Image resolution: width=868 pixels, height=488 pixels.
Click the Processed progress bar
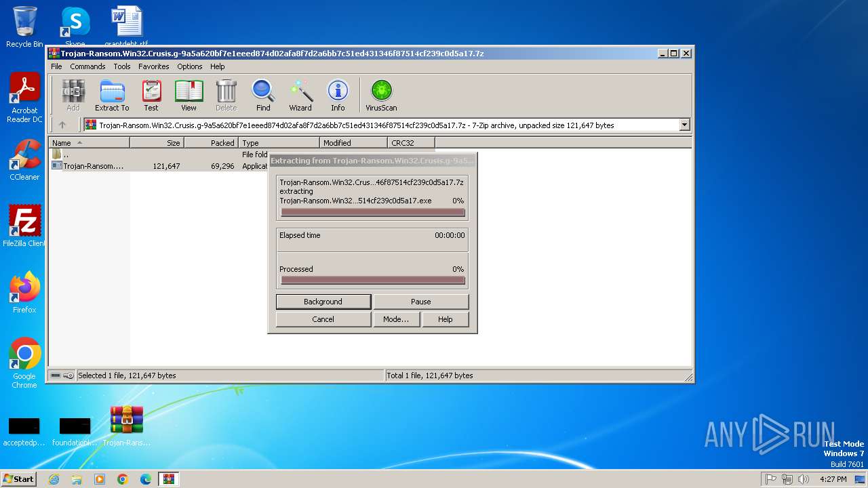click(x=373, y=280)
